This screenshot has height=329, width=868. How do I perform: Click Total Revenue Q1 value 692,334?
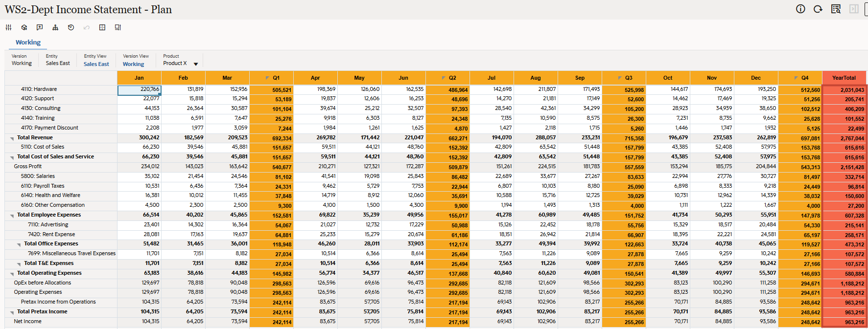pyautogui.click(x=271, y=138)
